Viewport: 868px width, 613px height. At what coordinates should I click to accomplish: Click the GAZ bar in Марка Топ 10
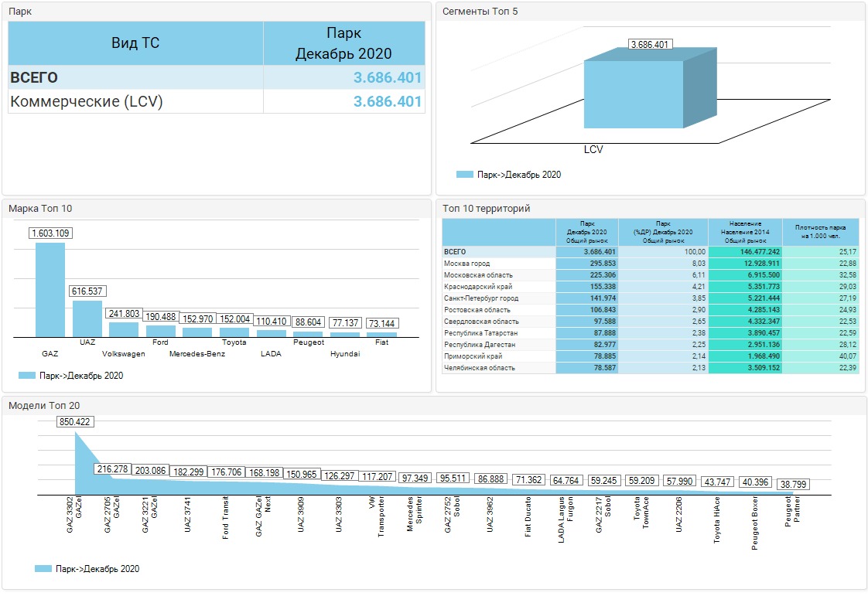(x=50, y=290)
